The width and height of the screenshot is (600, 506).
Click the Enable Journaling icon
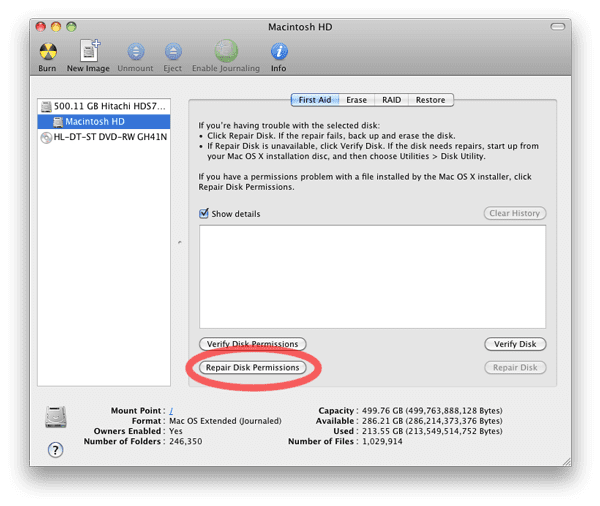(226, 51)
